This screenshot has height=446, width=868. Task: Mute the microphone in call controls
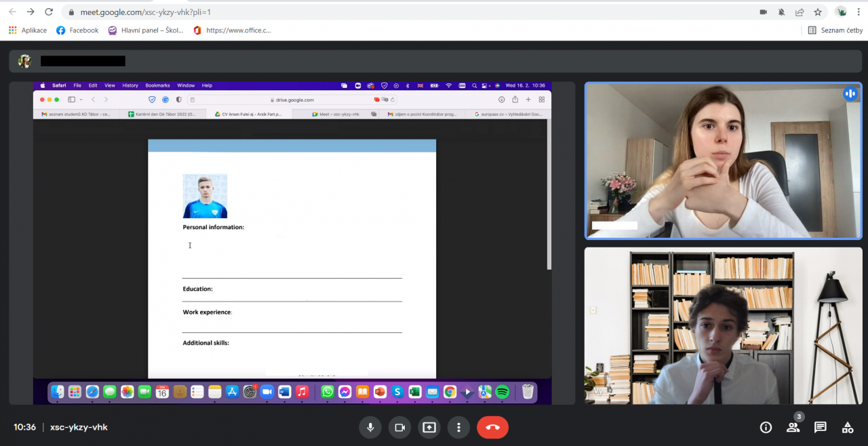(370, 427)
